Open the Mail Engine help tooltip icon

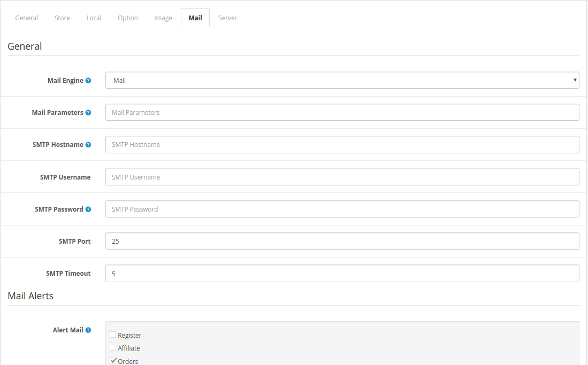[88, 81]
